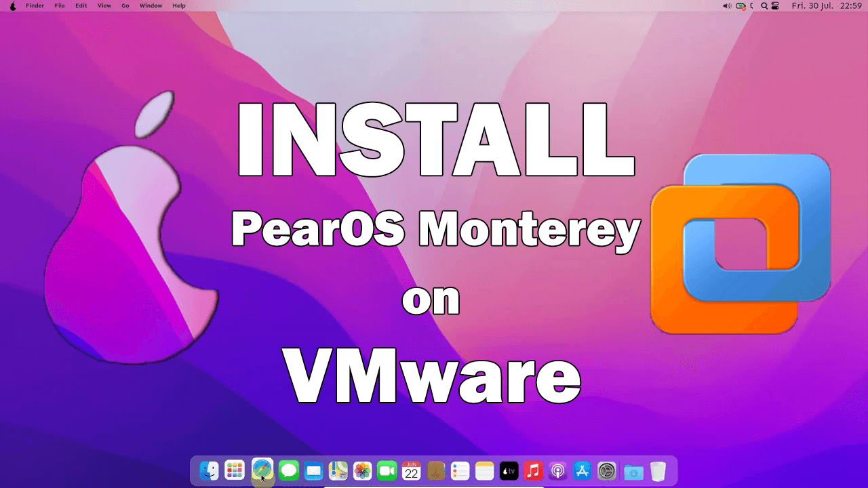The image size is (868, 488).
Task: Open the Mail app in dock
Action: [x=313, y=470]
